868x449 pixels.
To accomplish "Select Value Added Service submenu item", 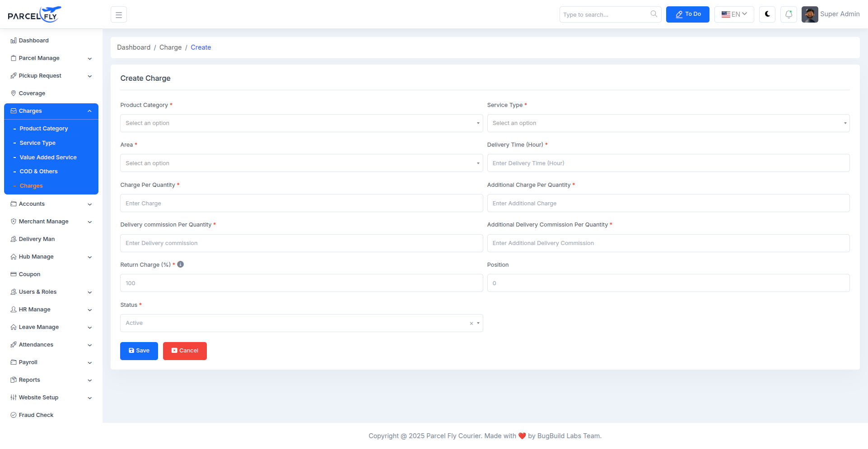I will tap(48, 157).
